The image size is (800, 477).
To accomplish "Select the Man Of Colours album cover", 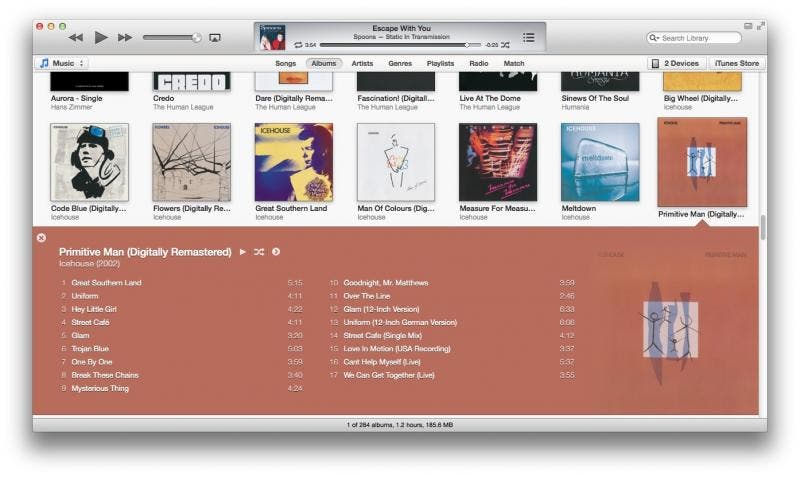I will 396,162.
